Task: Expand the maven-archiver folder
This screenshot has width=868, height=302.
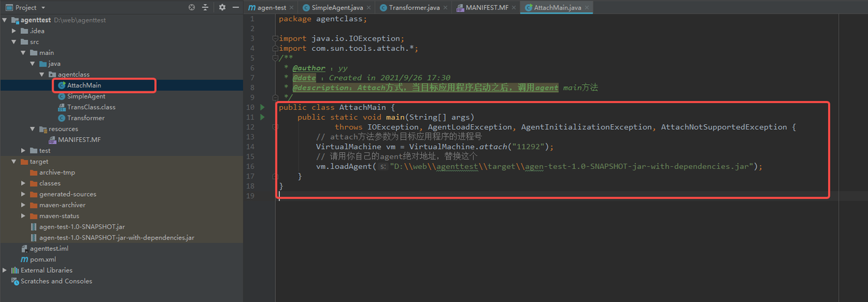Action: (24, 205)
